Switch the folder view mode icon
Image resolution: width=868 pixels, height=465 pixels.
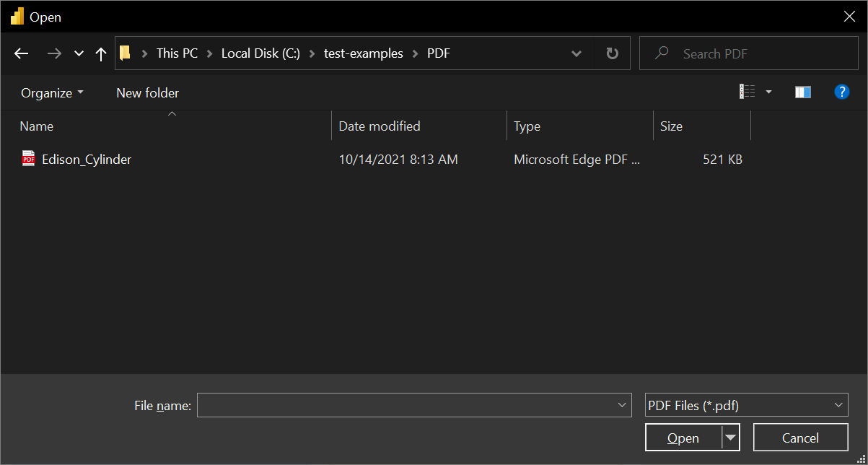tap(748, 91)
